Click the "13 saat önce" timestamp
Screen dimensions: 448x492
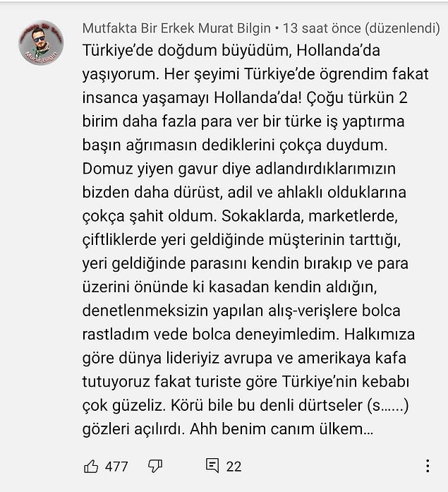tap(322, 28)
